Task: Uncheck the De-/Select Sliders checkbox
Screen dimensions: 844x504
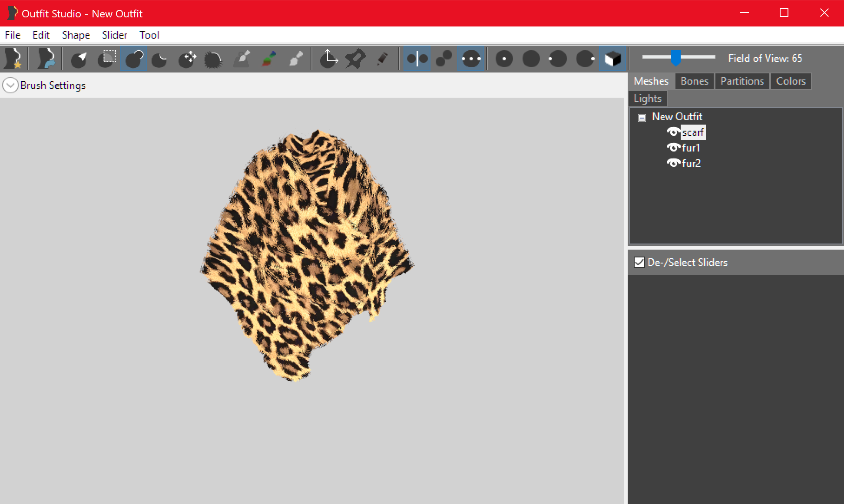Action: click(639, 262)
